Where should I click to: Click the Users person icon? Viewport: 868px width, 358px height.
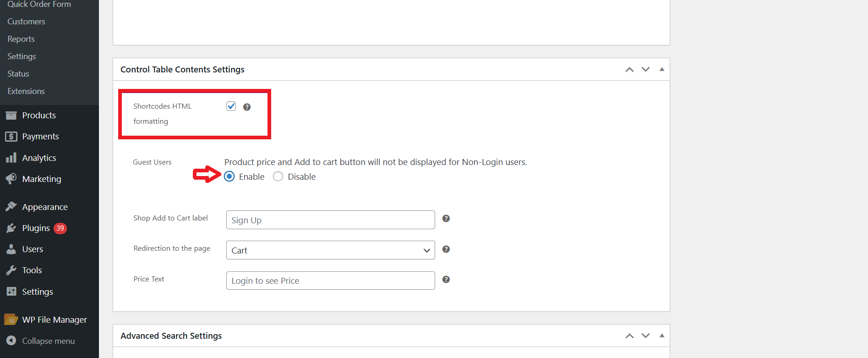pyautogui.click(x=11, y=249)
